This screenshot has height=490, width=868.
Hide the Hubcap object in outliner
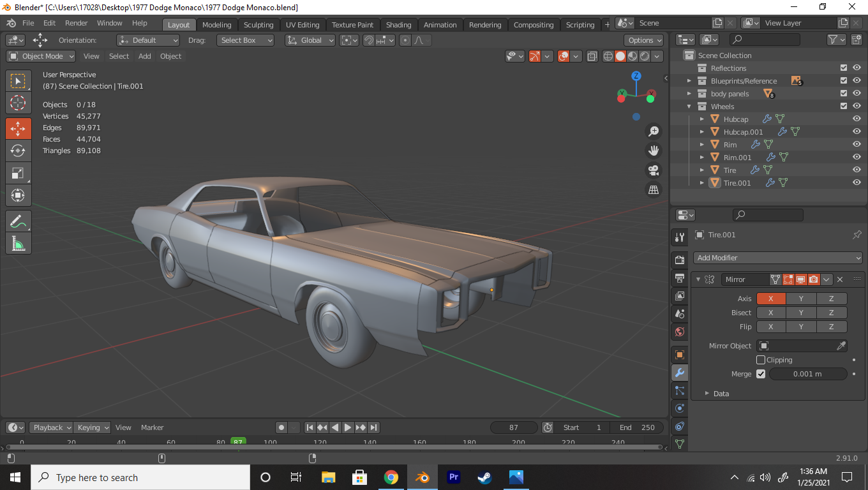857,119
